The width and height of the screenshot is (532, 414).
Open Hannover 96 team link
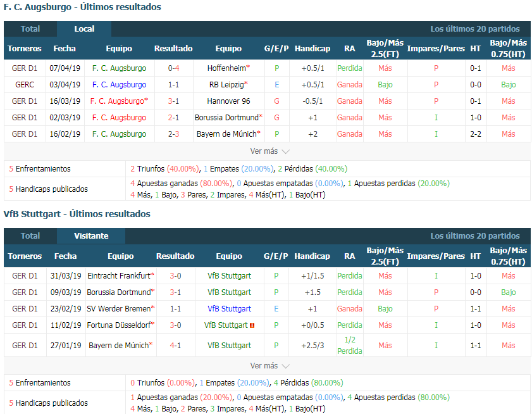pyautogui.click(x=228, y=101)
